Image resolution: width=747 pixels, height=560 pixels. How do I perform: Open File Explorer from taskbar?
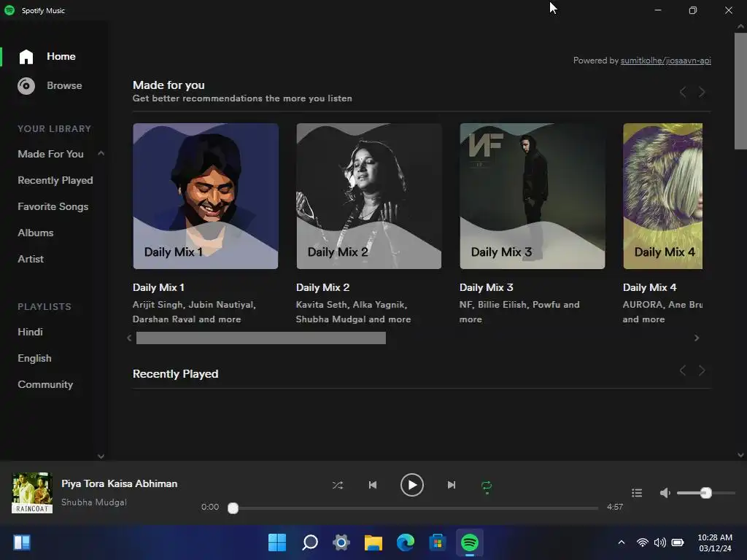373,542
